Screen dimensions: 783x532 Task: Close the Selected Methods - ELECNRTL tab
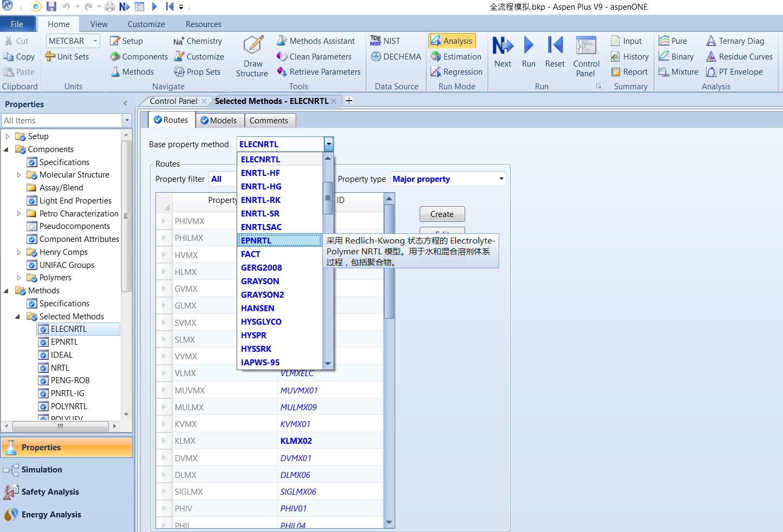334,101
